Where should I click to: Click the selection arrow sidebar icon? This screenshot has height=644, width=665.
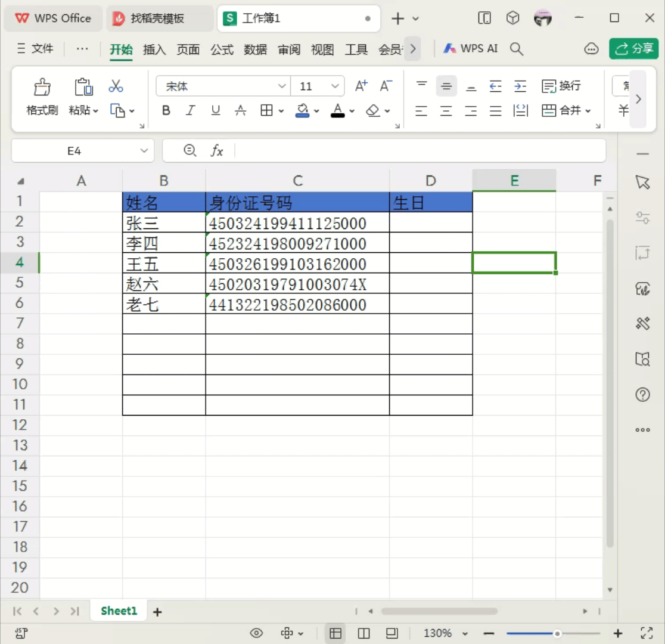click(642, 182)
